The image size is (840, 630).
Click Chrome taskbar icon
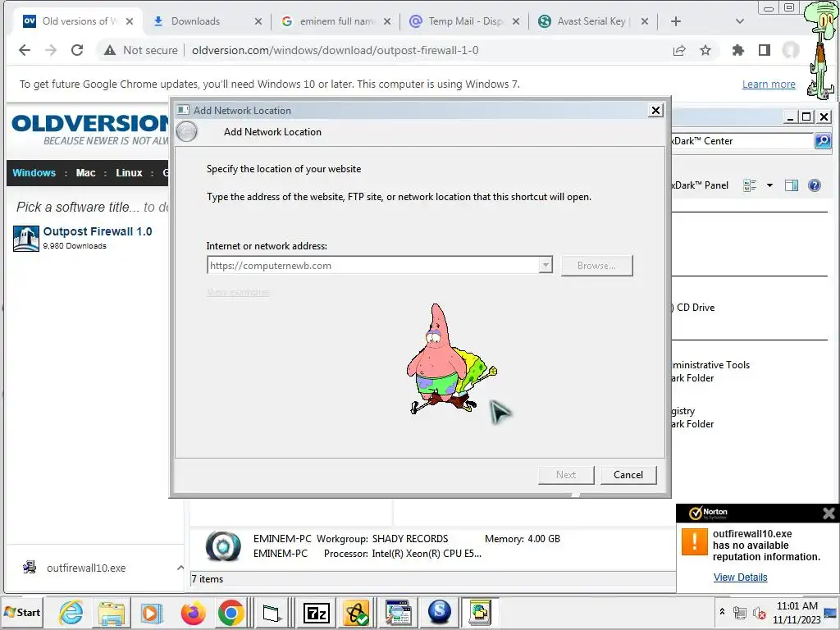click(231, 612)
